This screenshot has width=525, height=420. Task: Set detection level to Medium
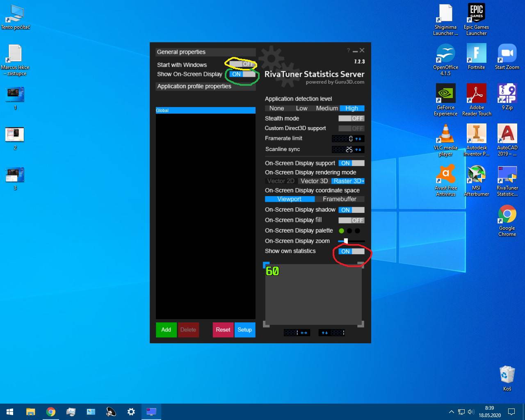327,108
